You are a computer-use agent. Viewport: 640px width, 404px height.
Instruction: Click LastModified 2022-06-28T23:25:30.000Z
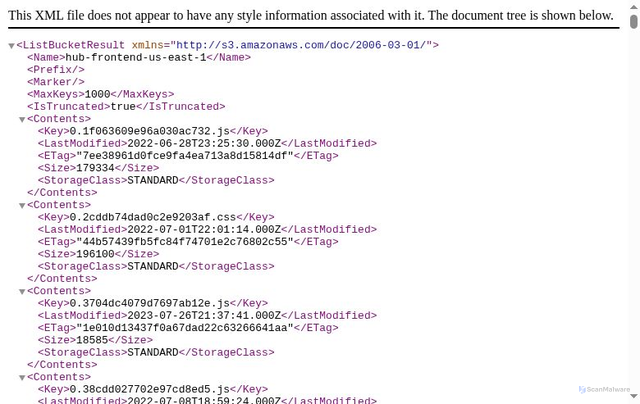tap(204, 143)
